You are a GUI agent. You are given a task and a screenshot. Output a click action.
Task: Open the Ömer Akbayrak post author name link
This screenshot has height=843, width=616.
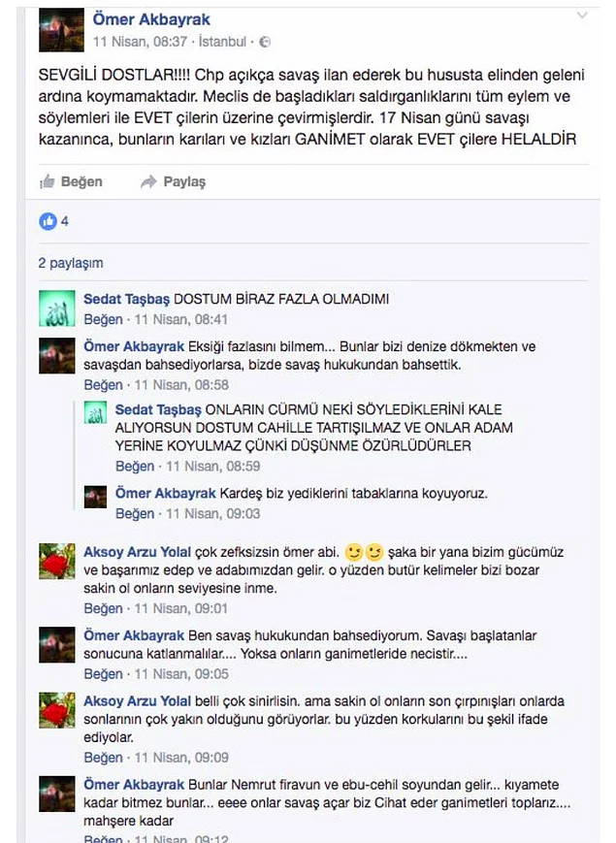151,19
